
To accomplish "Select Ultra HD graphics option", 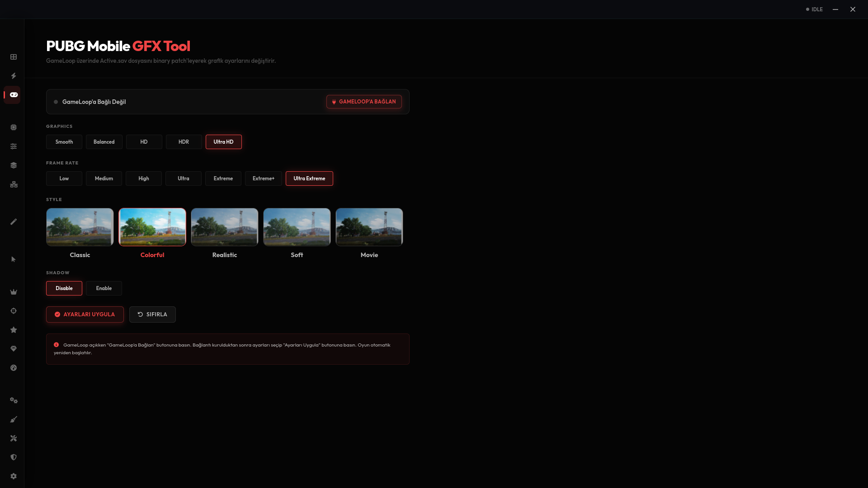I will pos(224,142).
